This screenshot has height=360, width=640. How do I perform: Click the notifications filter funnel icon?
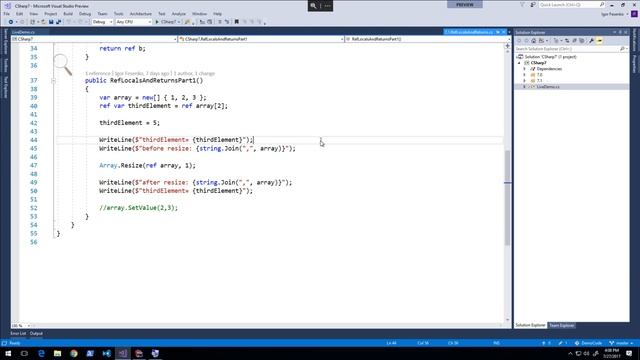(522, 4)
